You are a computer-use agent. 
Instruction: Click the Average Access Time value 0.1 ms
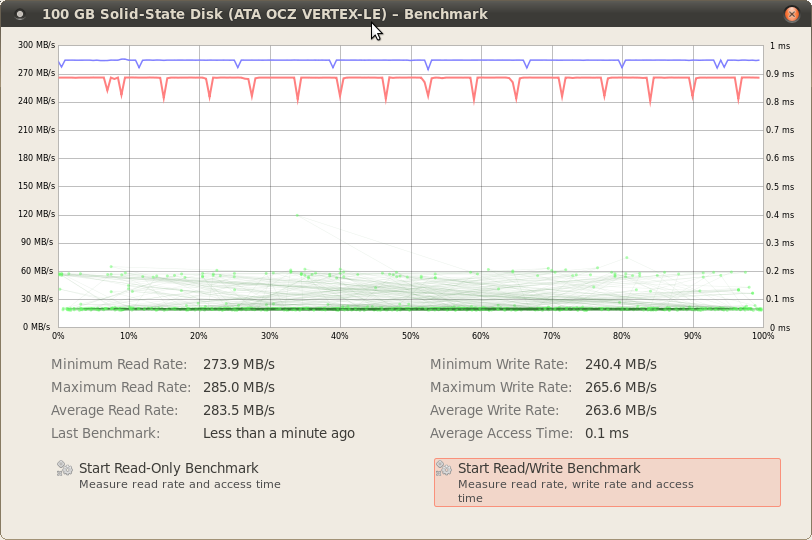[x=607, y=433]
